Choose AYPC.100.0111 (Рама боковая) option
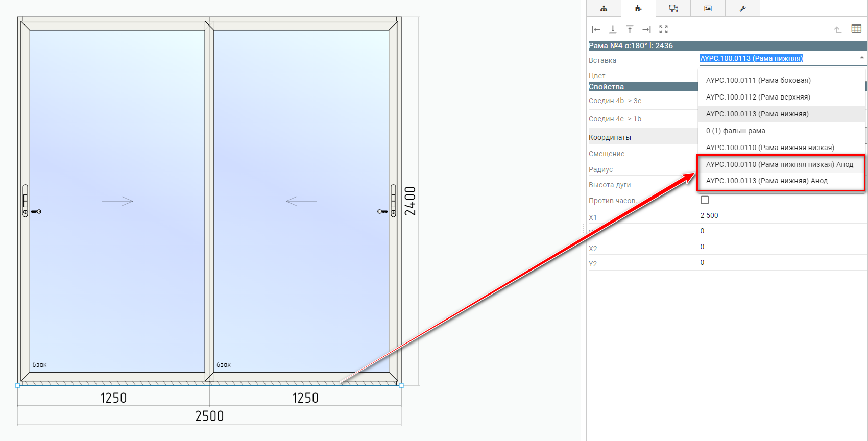 (x=781, y=80)
